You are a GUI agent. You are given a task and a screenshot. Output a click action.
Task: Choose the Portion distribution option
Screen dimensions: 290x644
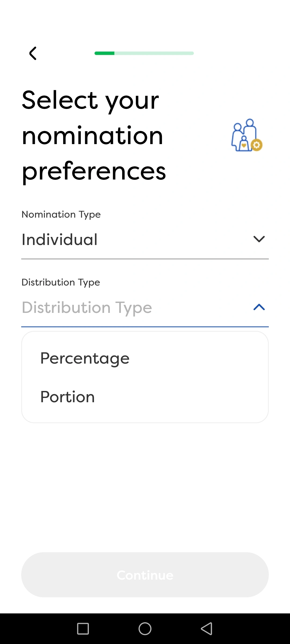coord(68,397)
